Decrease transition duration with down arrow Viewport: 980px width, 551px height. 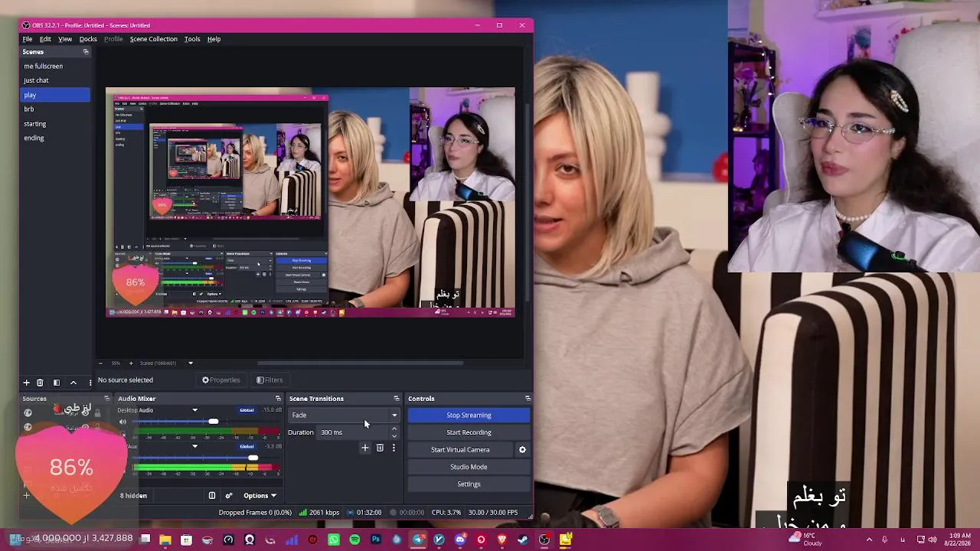click(x=394, y=436)
